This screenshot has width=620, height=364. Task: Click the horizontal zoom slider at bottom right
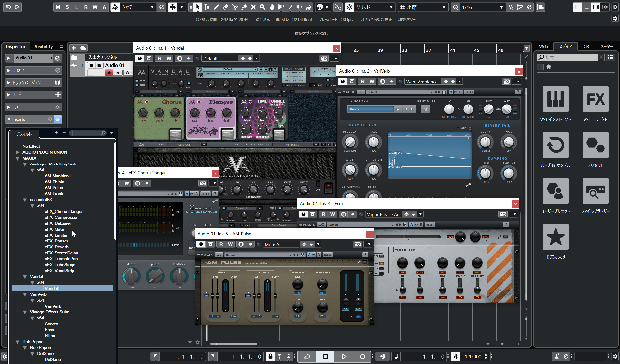502,344
